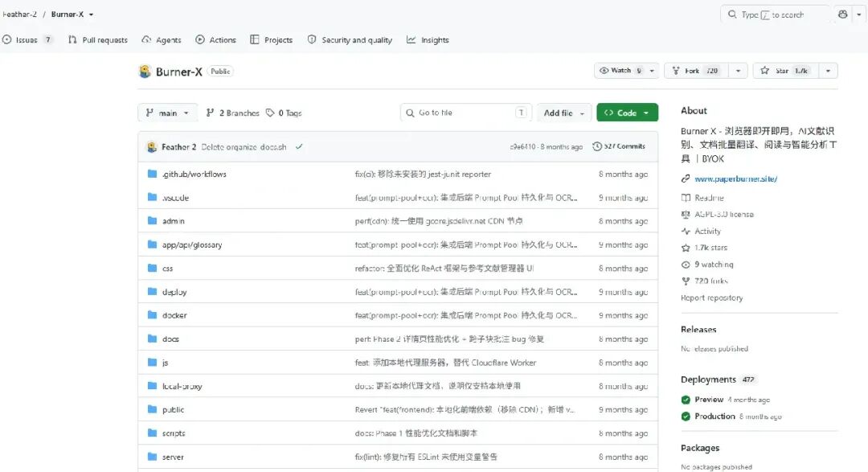Click the Go to file search box
Screen dimensions: 868x472
(x=466, y=113)
